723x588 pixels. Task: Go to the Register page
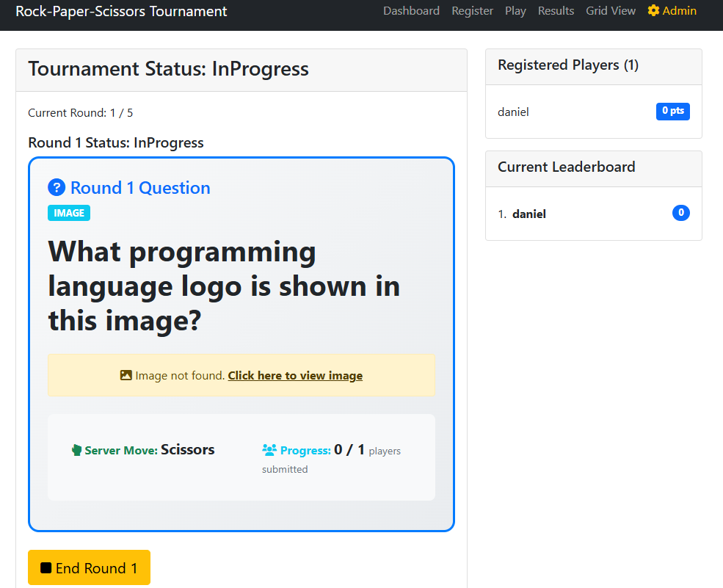click(x=472, y=11)
